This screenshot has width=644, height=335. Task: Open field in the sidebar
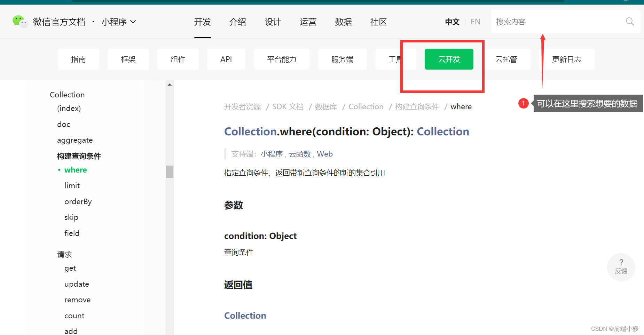click(x=72, y=233)
